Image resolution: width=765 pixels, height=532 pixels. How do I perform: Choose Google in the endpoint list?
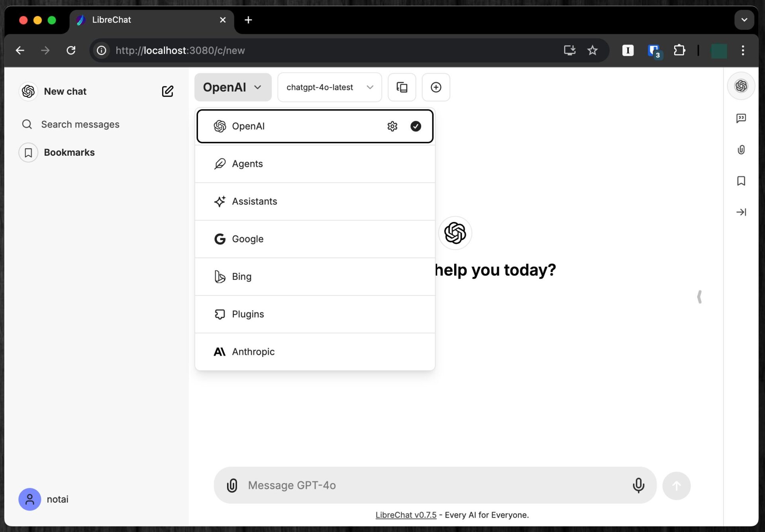point(247,239)
